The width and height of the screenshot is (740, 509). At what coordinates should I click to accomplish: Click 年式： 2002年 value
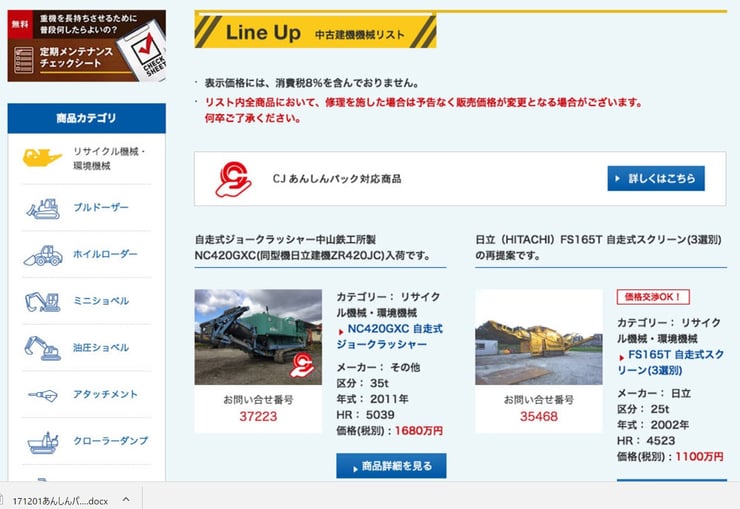pos(653,425)
